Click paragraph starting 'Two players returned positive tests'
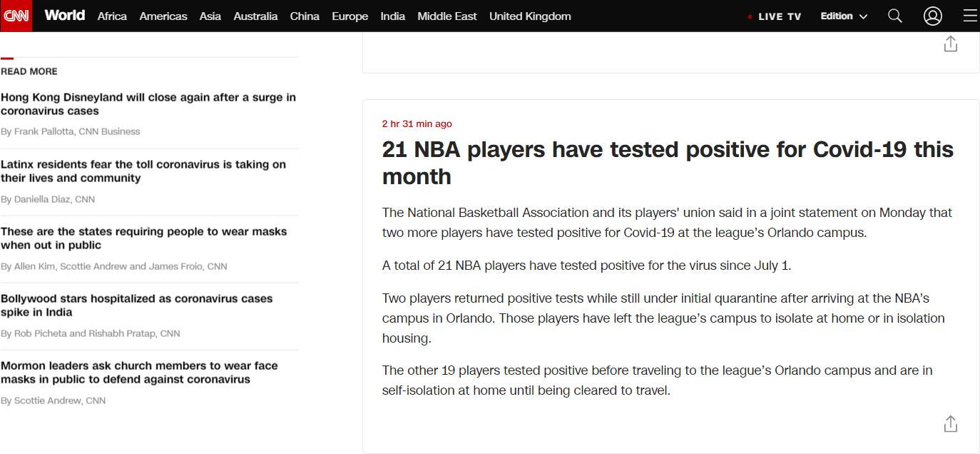 coord(663,318)
